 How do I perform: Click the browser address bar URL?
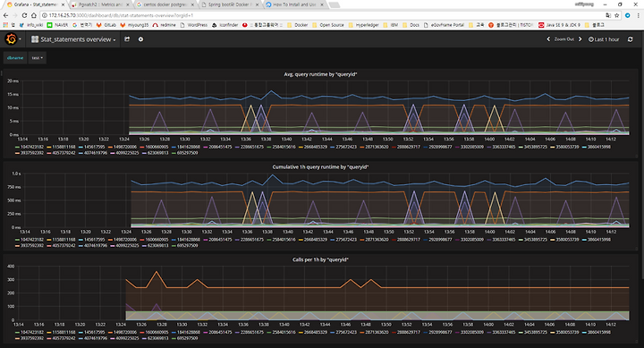click(121, 15)
